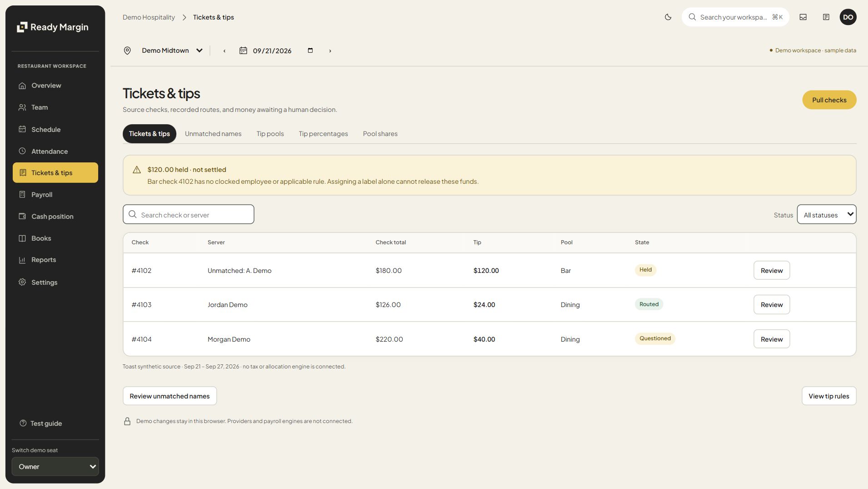Image resolution: width=868 pixels, height=489 pixels.
Task: Open the All statuses filter dropdown
Action: pos(827,214)
